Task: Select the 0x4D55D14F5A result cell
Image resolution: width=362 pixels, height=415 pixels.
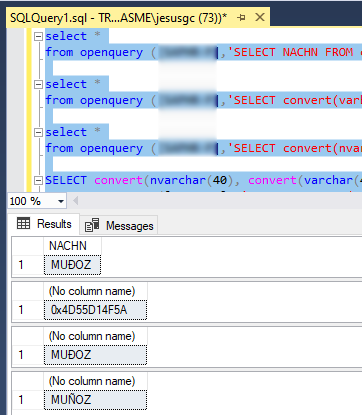Action: [x=95, y=310]
